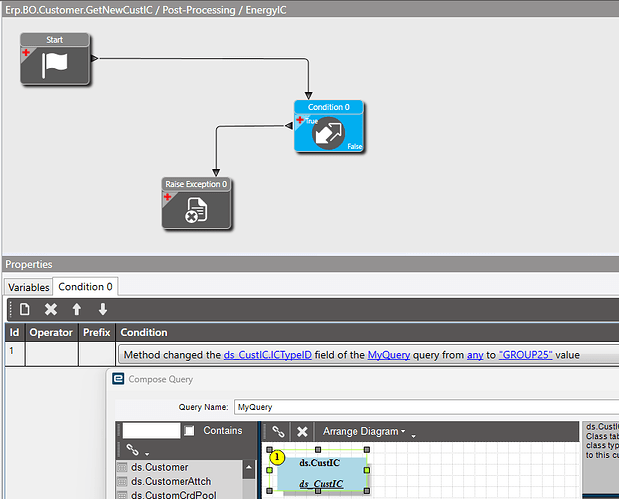Screen dimensions: 619x499
Task: Open the ds_CustIC.ICTypeID field link
Action: tap(268, 355)
